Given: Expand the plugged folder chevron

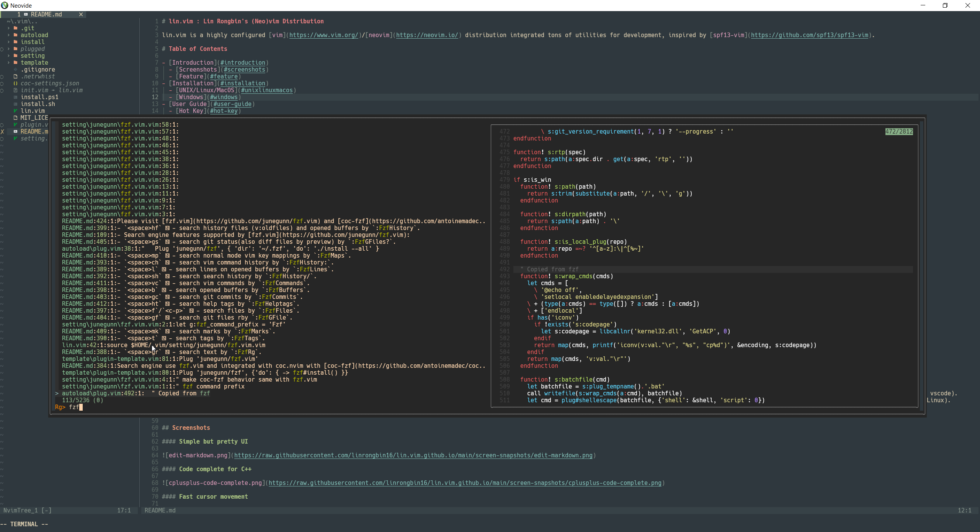Looking at the screenshot, I should [x=8, y=49].
